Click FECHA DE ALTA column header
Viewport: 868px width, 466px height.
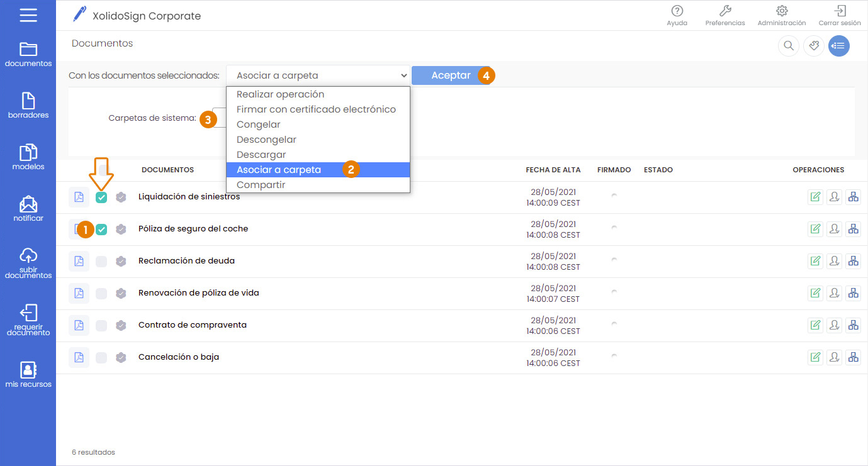pyautogui.click(x=553, y=170)
